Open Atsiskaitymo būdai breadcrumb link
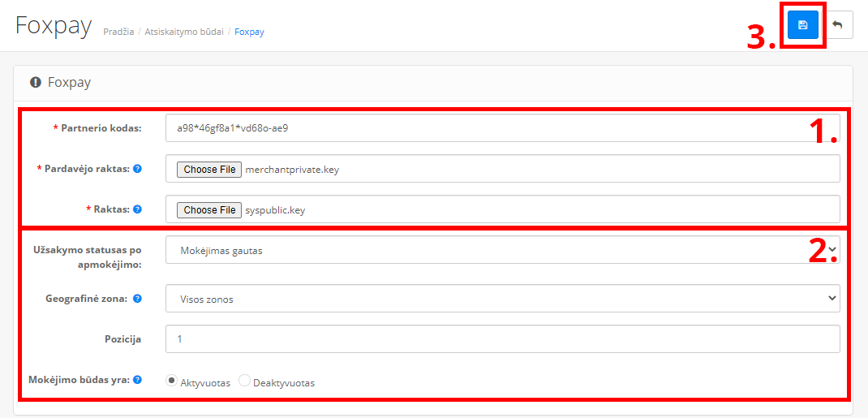 [x=184, y=32]
